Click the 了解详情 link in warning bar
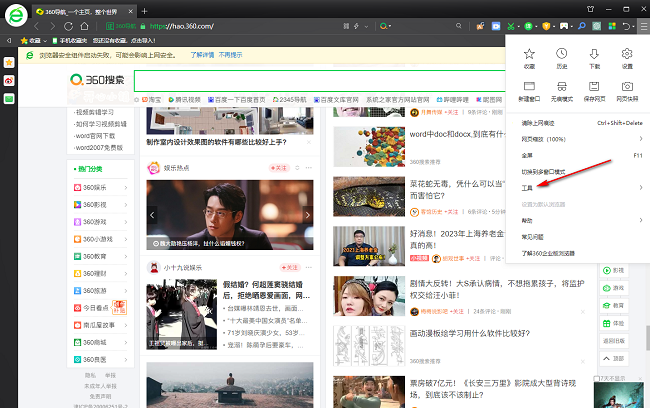650x408 pixels. 202,55
